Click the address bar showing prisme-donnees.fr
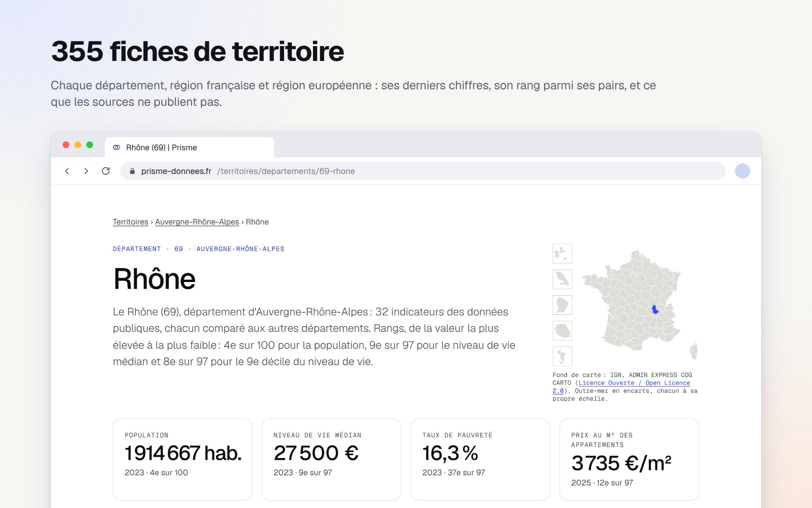 click(x=423, y=171)
